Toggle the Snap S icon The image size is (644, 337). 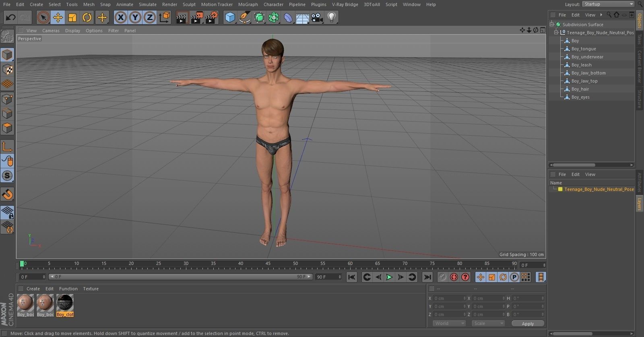tap(7, 176)
